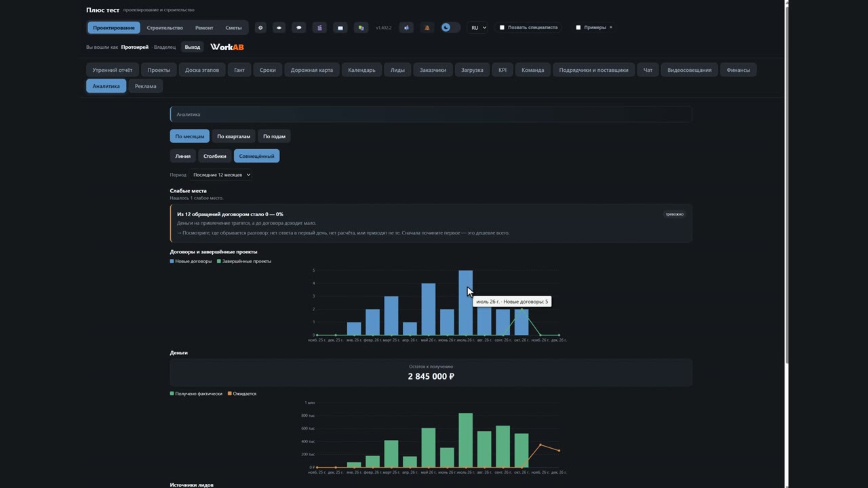Enable the Примеры checkbox
Image resolution: width=868 pixels, height=488 pixels.
578,28
